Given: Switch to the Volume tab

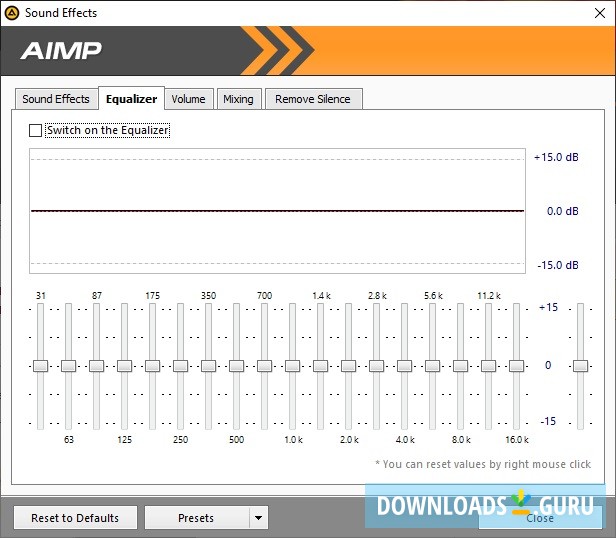Looking at the screenshot, I should [188, 99].
